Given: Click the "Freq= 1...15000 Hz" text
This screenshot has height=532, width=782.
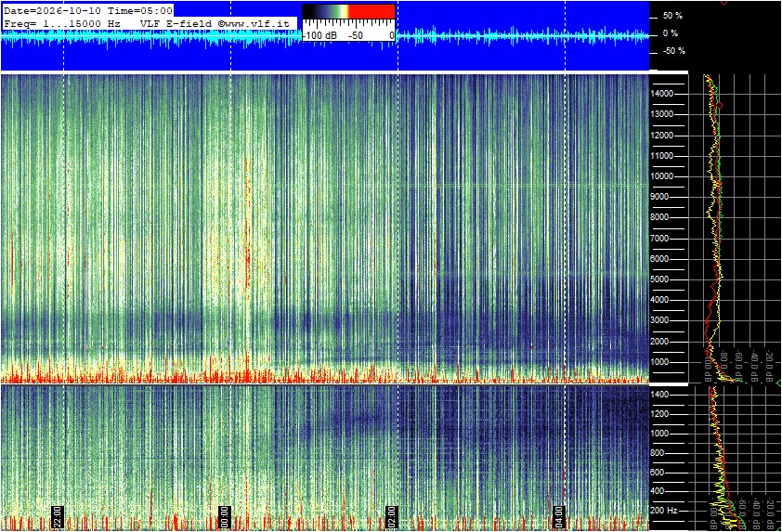Looking at the screenshot, I should point(62,23).
